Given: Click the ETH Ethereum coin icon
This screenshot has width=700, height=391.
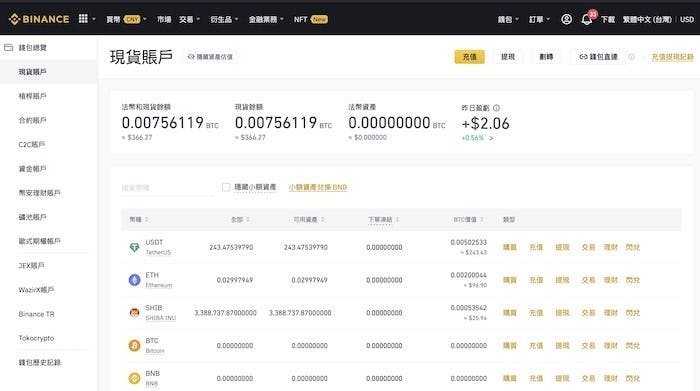Looking at the screenshot, I should [134, 280].
